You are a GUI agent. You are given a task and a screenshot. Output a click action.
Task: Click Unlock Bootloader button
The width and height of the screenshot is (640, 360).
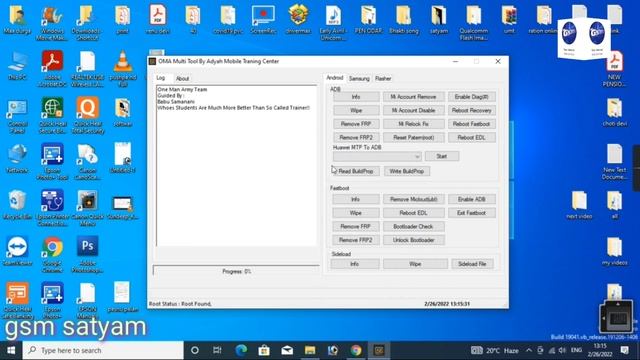click(x=413, y=240)
